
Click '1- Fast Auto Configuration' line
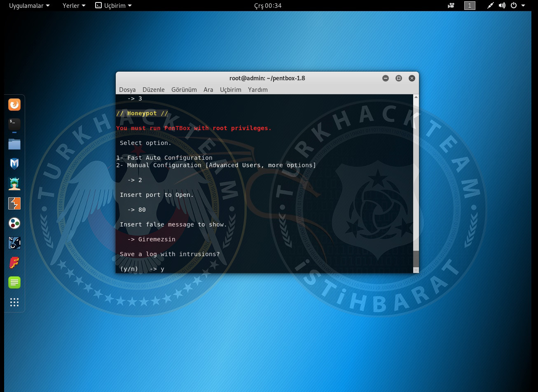tap(164, 158)
